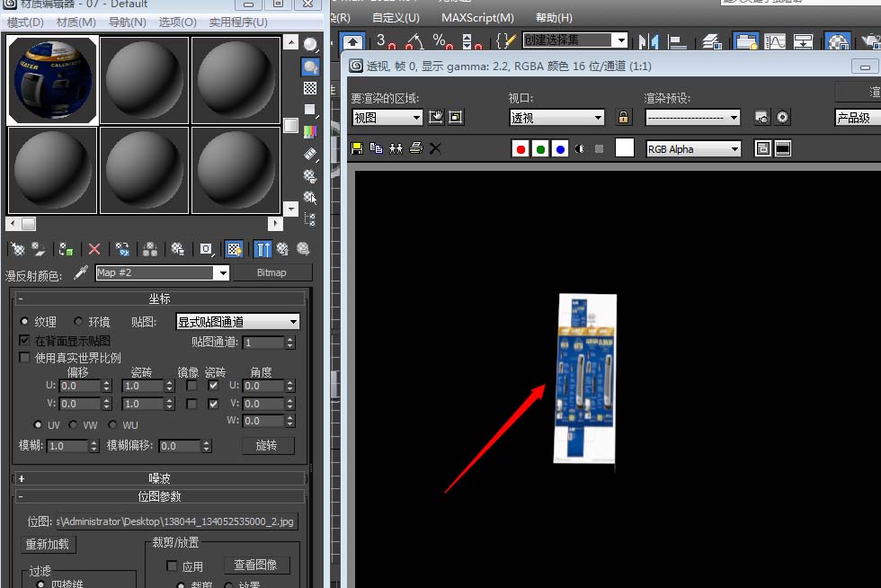Click the Mirror tool in main toolbar

648,41
